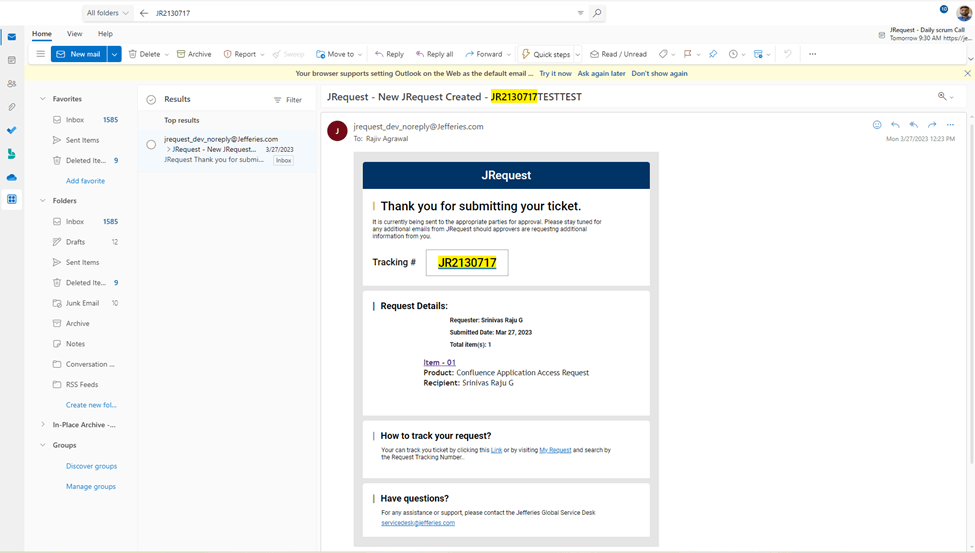Click the Try it now link
This screenshot has height=553, width=975.
pos(555,73)
